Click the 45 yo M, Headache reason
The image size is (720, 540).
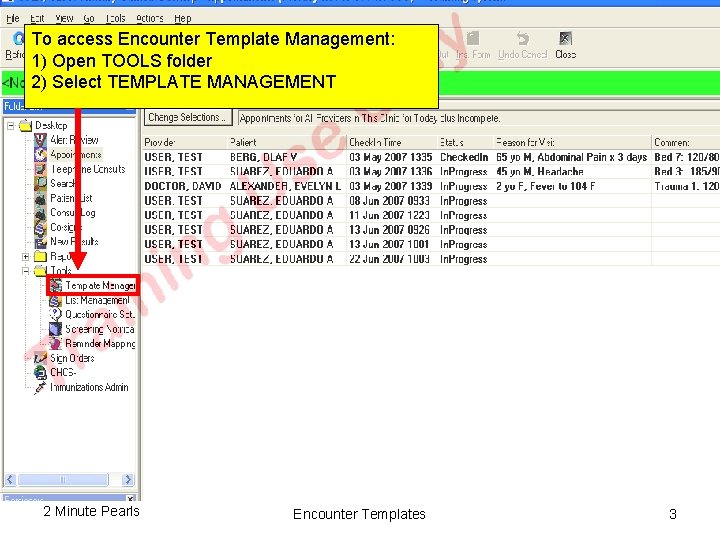pos(540,171)
